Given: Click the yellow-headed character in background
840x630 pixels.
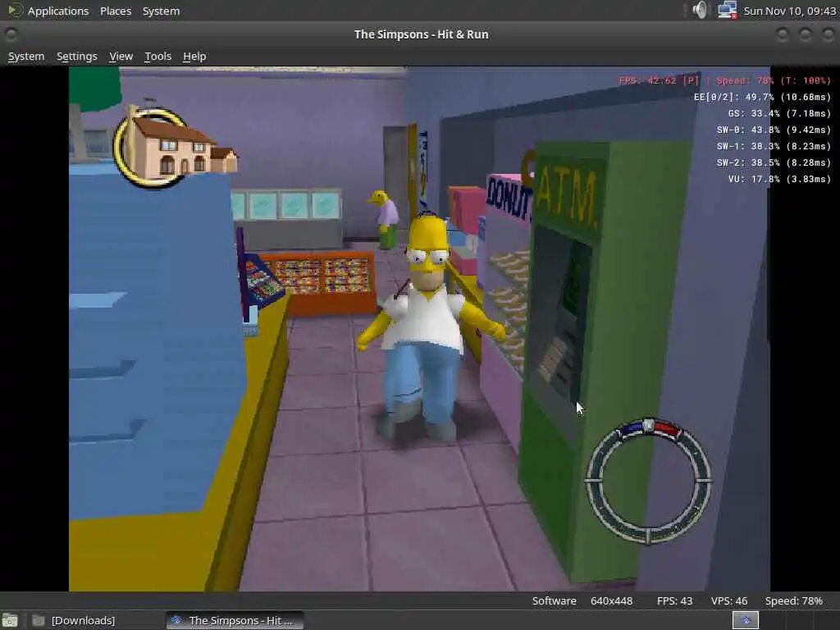Looking at the screenshot, I should (x=386, y=218).
